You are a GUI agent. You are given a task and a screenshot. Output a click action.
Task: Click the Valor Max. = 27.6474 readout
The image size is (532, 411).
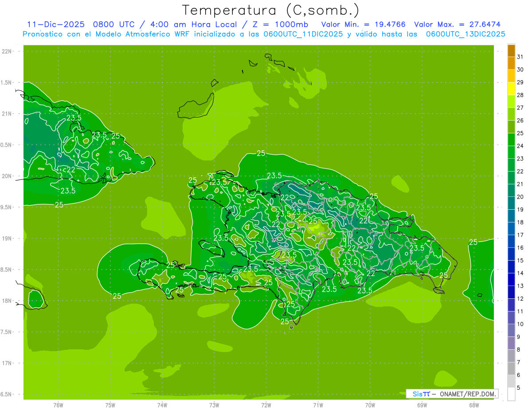[457, 24]
